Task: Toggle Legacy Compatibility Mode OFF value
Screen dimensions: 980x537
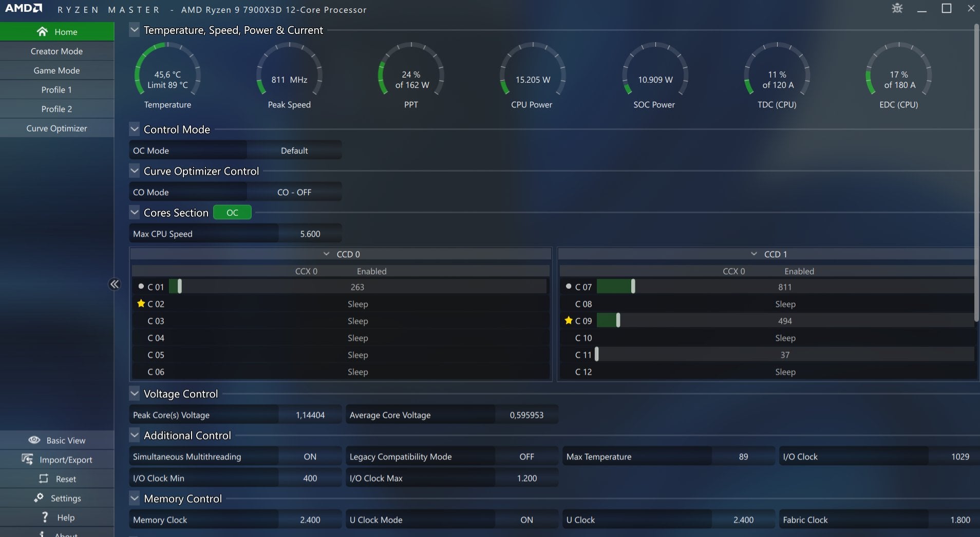Action: tap(526, 456)
